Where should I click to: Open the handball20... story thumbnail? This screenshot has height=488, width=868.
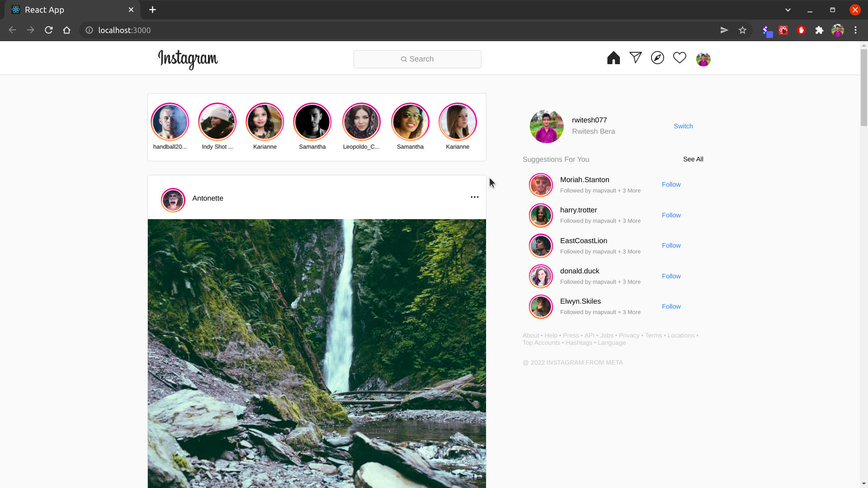click(170, 122)
